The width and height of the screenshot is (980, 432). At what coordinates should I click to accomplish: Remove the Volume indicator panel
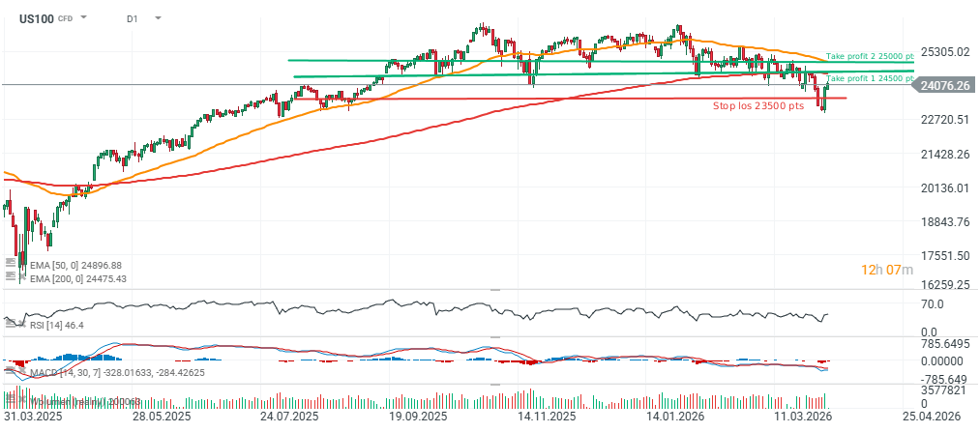click(22, 398)
